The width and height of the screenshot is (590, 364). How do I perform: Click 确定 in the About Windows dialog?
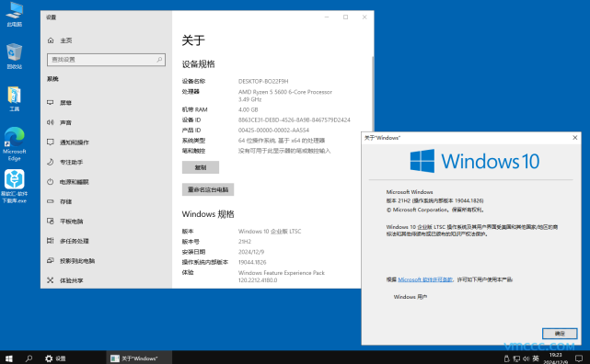(560, 333)
